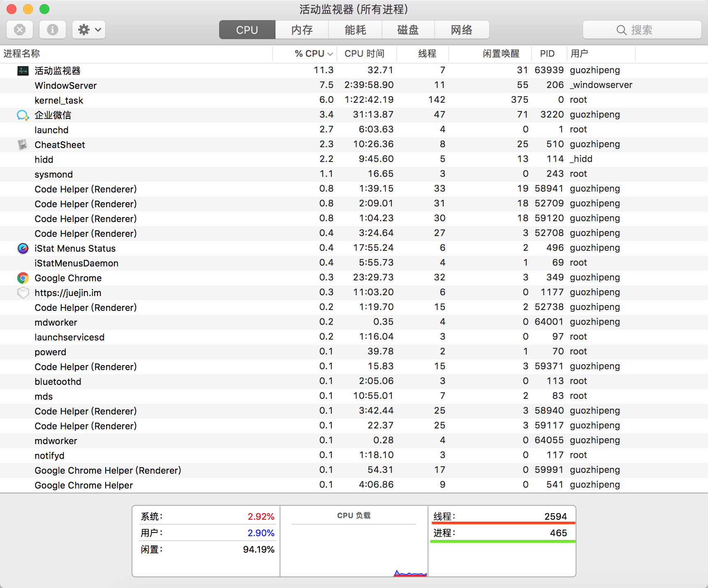Select Code Helper (Renderer) with PID 59120
This screenshot has height=588, width=708.
pos(354,219)
